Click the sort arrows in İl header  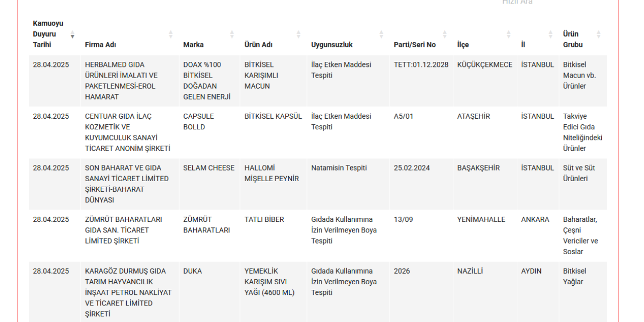550,34
